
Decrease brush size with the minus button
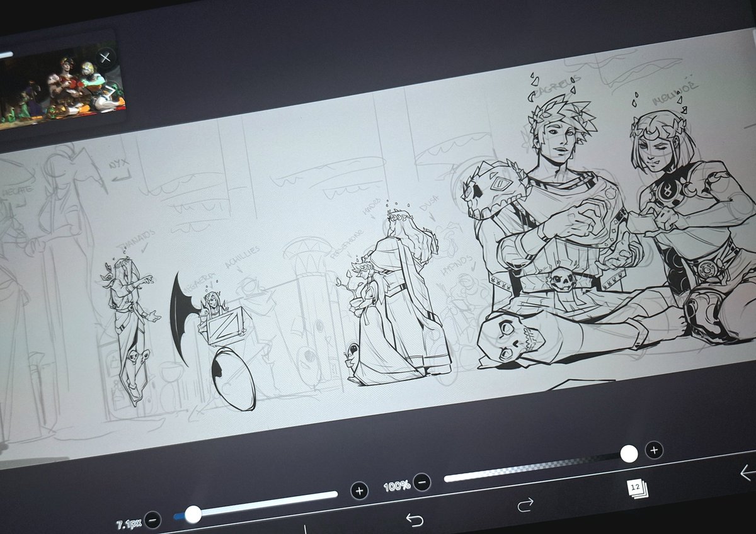[x=152, y=520]
